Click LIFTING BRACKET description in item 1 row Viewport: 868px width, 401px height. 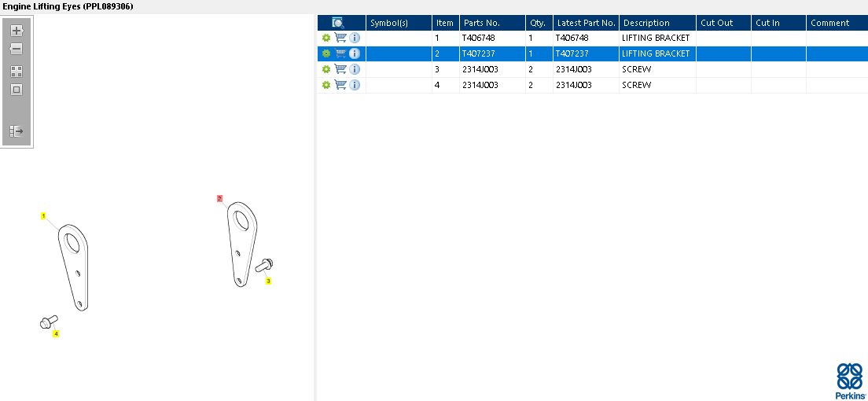(x=656, y=38)
